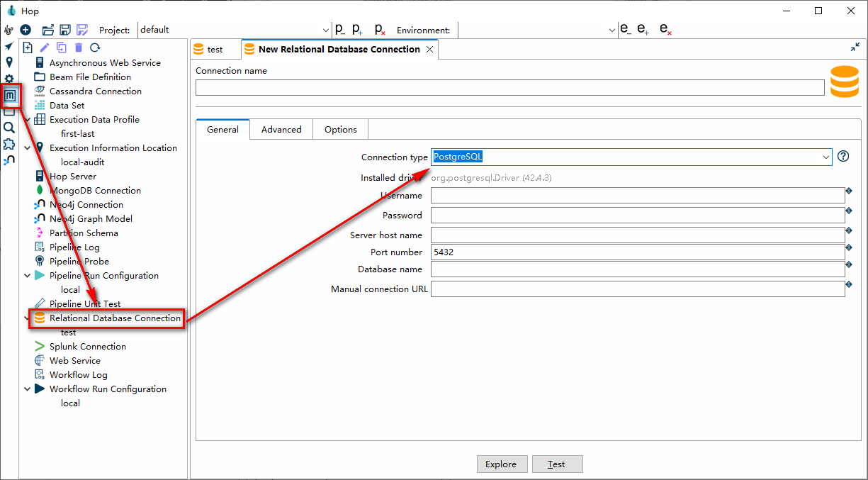Click the Server host name field

[638, 235]
